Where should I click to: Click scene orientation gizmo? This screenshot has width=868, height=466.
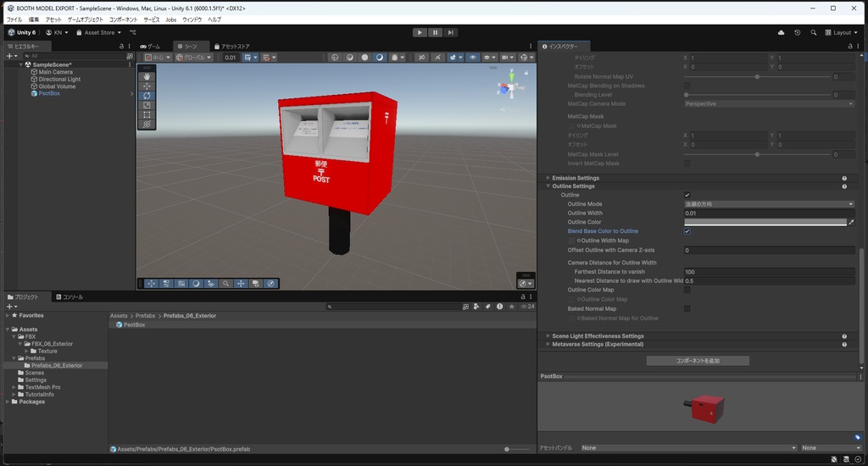pos(511,87)
